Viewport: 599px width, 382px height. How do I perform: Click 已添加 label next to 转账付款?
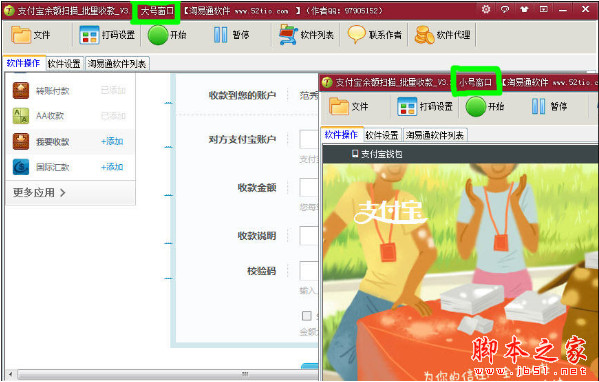113,91
